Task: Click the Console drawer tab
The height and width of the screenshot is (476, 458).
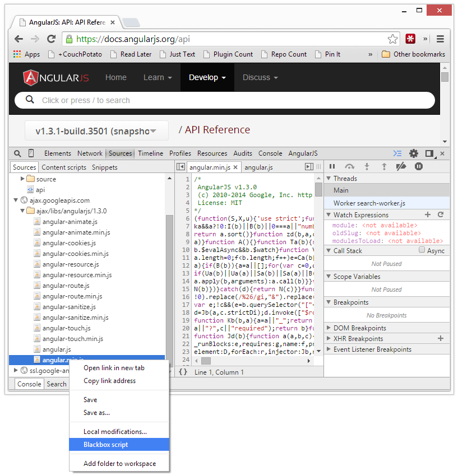Action: [x=29, y=384]
